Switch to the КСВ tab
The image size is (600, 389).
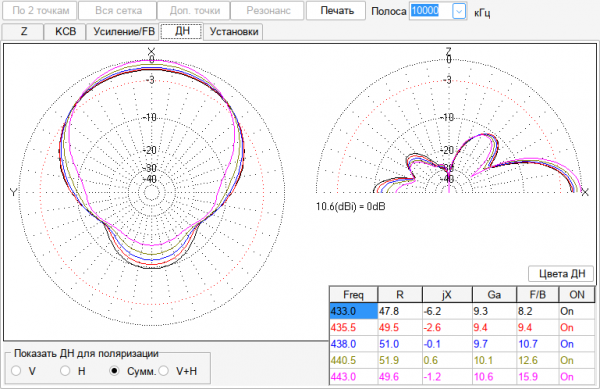tap(65, 31)
